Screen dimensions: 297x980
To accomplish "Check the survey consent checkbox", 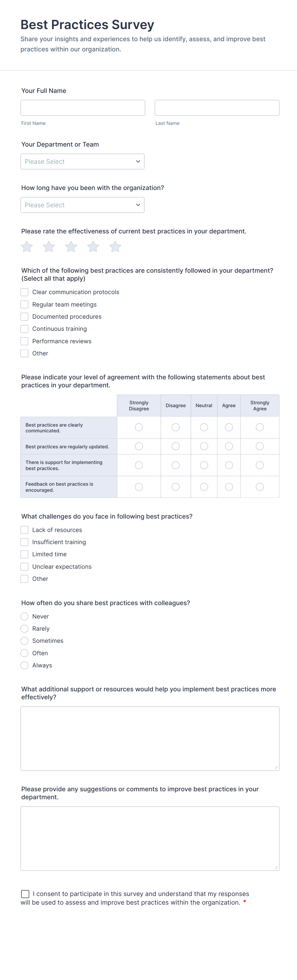I will 26,894.
